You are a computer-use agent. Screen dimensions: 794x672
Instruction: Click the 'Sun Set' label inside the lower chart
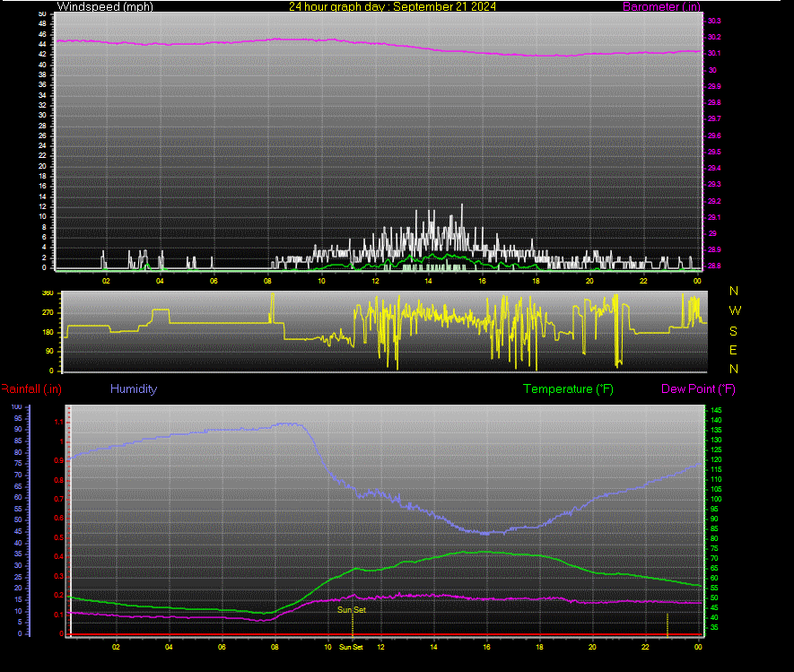pos(352,610)
